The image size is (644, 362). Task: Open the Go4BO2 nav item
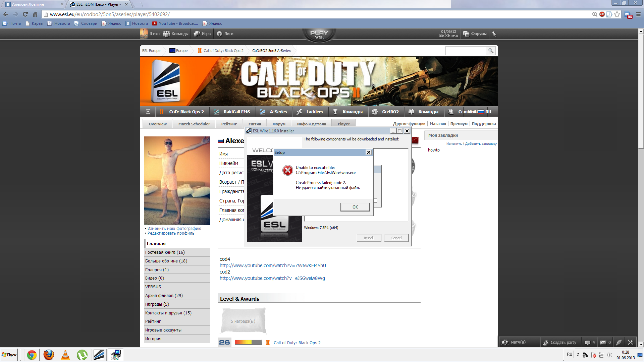[x=386, y=112]
